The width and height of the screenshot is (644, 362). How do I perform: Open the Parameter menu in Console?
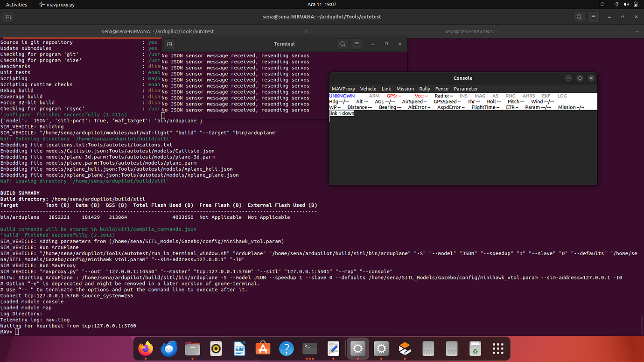pyautogui.click(x=465, y=89)
